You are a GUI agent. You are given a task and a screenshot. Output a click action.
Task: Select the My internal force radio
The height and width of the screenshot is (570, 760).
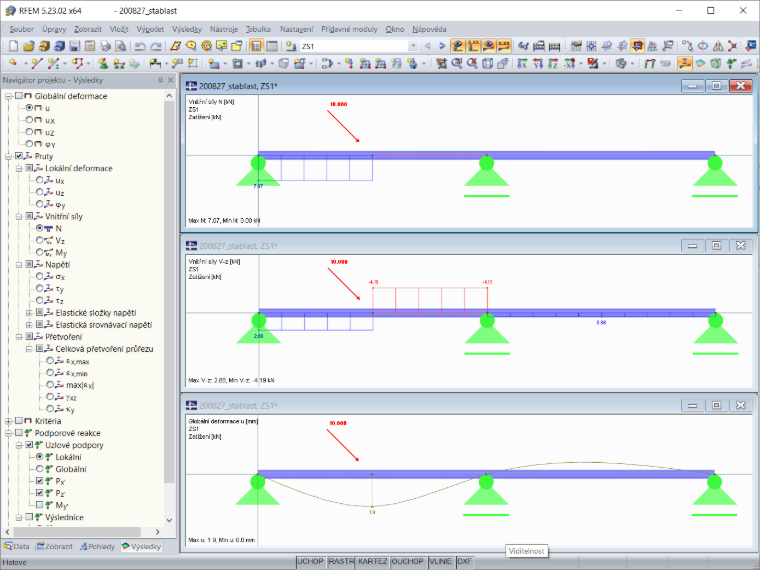tap(40, 252)
